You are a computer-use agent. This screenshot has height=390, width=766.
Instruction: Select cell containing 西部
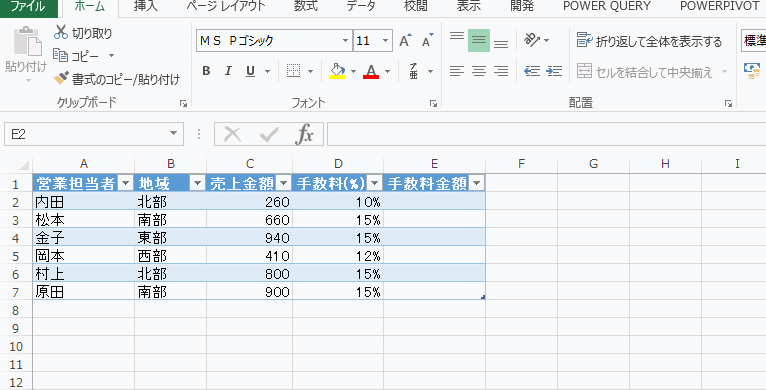(x=170, y=256)
